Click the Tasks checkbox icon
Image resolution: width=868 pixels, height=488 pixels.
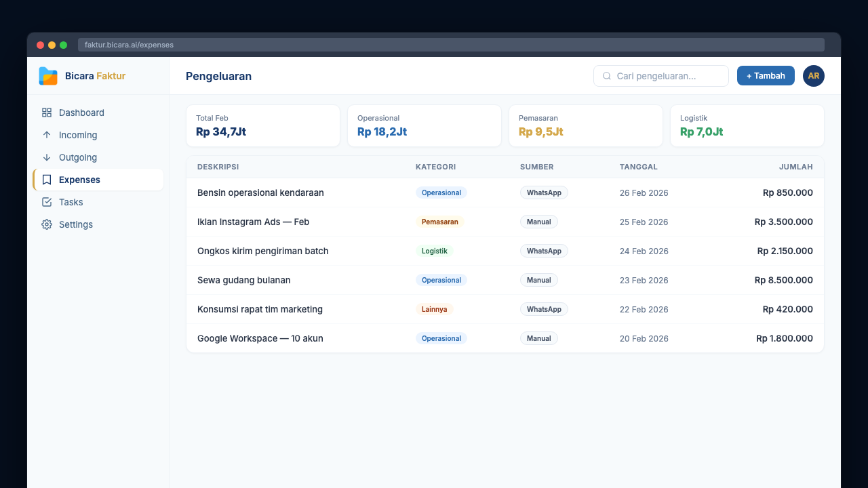pos(47,202)
